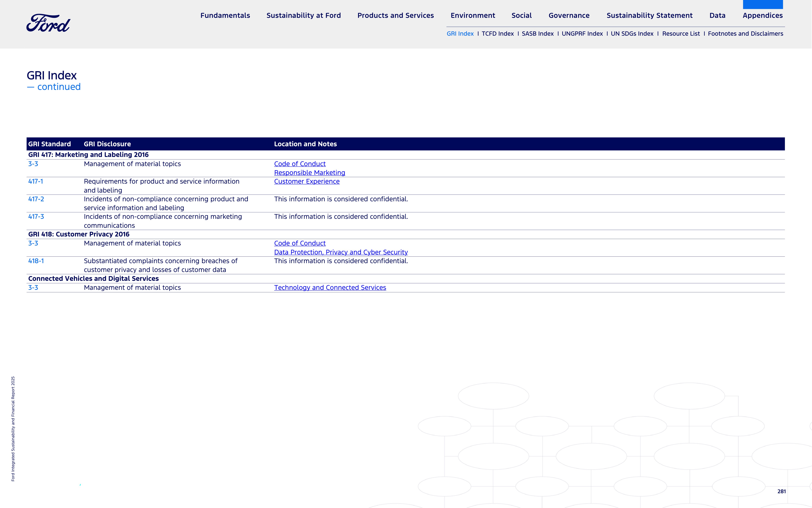The width and height of the screenshot is (812, 508).
Task: Select GRI 417: Marketing and Labeling 2016 heading
Action: coord(88,155)
